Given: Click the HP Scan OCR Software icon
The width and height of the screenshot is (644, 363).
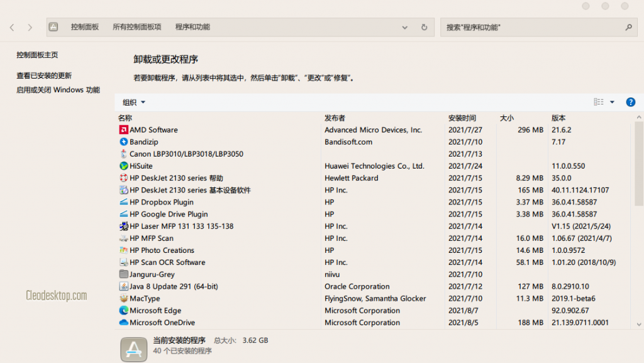Looking at the screenshot, I should [124, 262].
